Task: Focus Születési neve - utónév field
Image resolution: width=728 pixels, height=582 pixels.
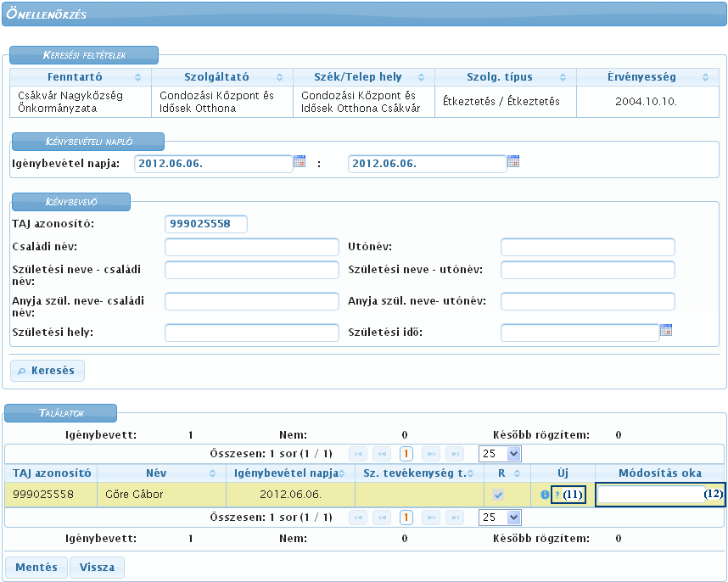Action: tap(588, 270)
